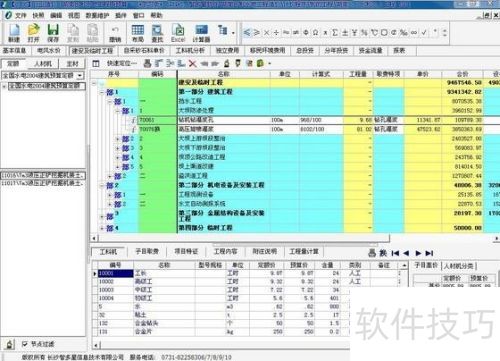Expand the 溢洪道工程 row
The image size is (500, 361).
[110, 176]
